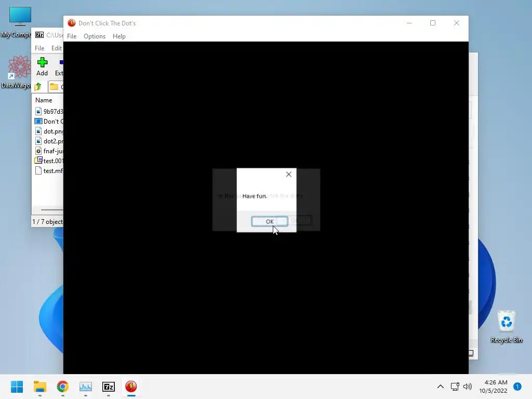Open the File menu in Don't Click The Dot's

[72, 36]
